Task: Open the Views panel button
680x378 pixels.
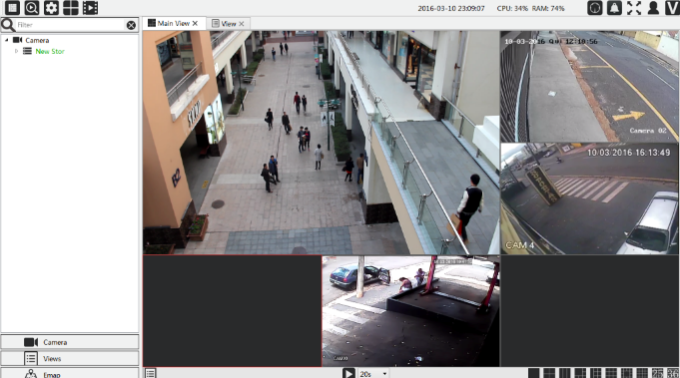Action: tap(70, 358)
